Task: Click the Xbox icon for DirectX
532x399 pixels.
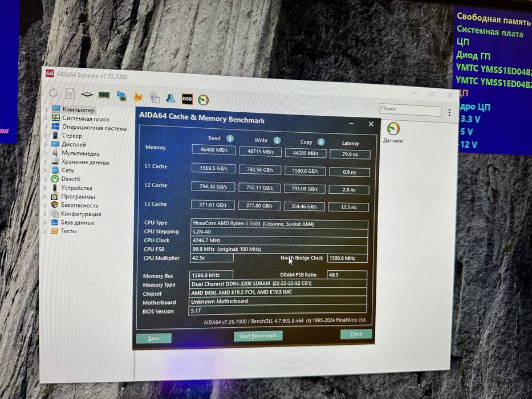Action: (x=55, y=179)
